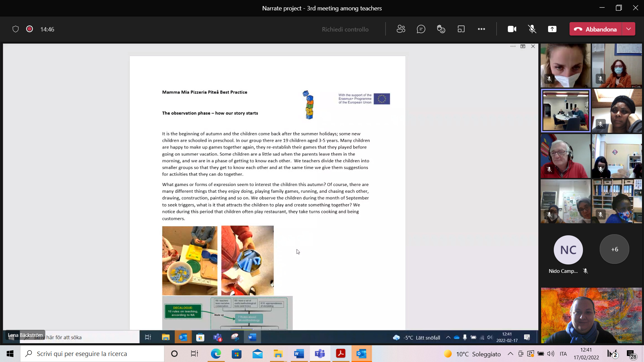This screenshot has height=362, width=644.
Task: Click the red recording indicator
Action: [x=30, y=29]
